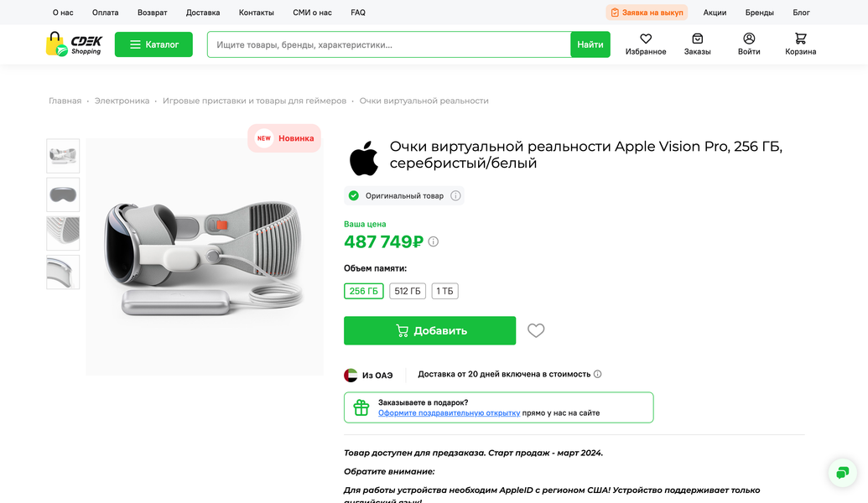Open the Доставка menu item
868x503 pixels.
(203, 13)
